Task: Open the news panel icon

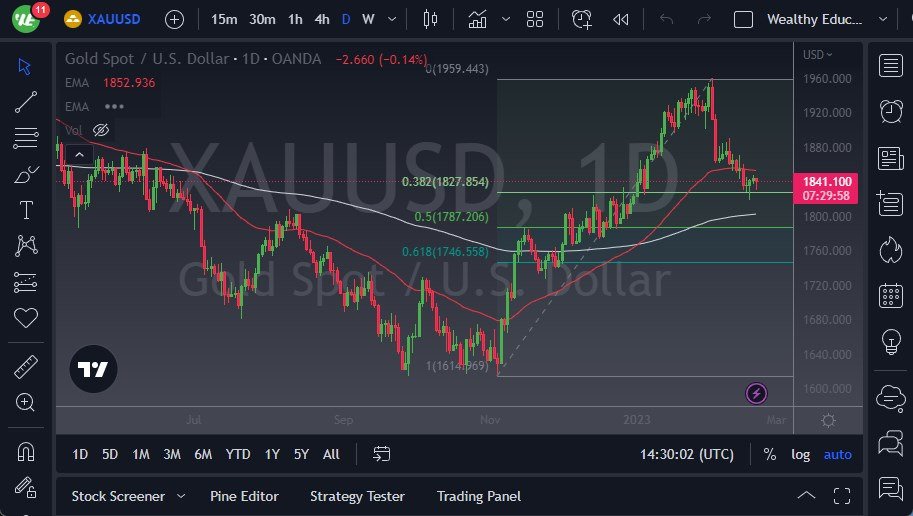Action: click(890, 158)
